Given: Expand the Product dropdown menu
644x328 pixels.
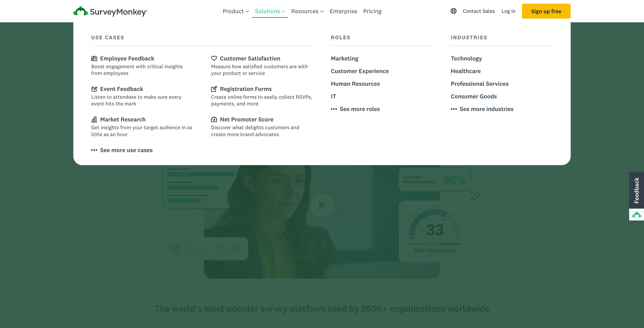Looking at the screenshot, I should coord(235,11).
